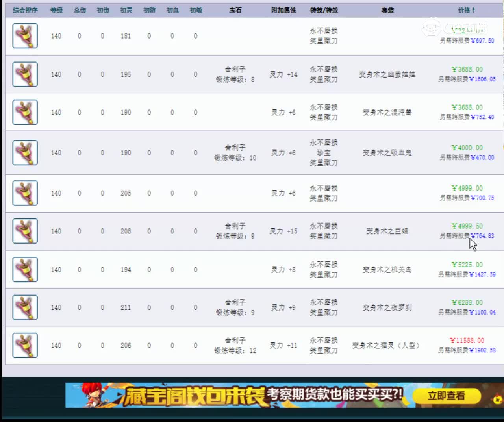Screen dimensions: 504x422
Task: Select the price ¥3688.00 in 幽萤娃娃 row
Action: coord(467,69)
